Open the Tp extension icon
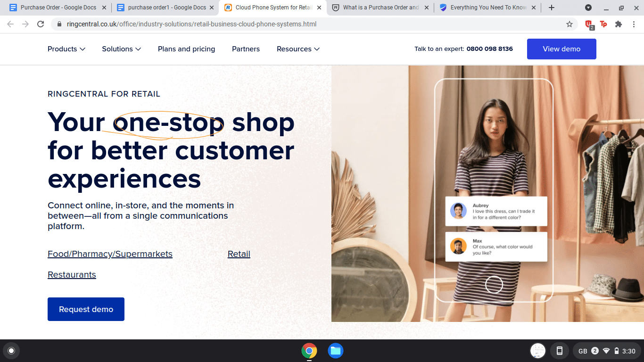 click(x=603, y=24)
